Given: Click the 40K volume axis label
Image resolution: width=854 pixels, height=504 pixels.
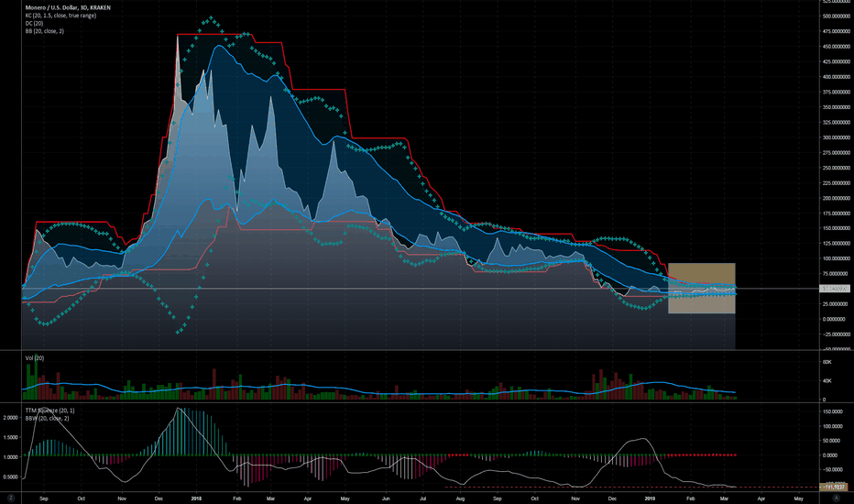Looking at the screenshot, I should tap(827, 381).
